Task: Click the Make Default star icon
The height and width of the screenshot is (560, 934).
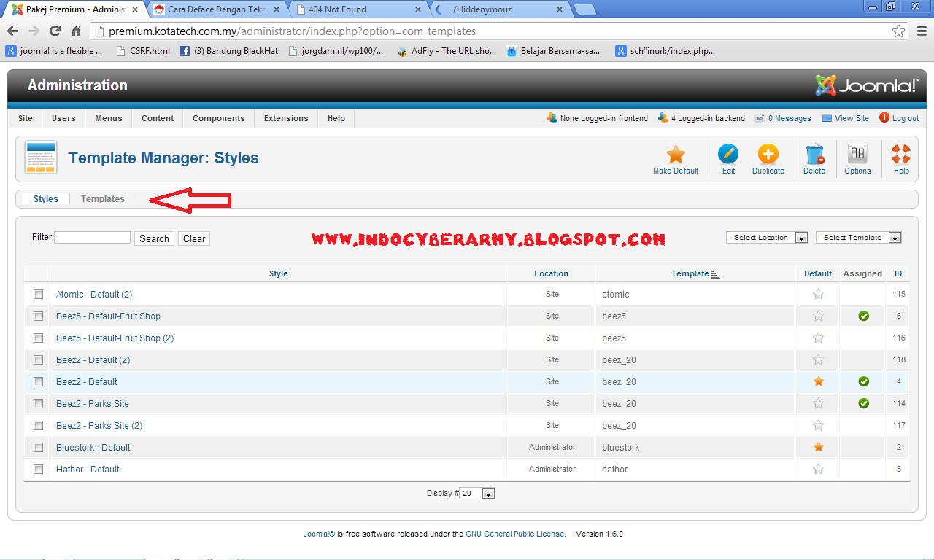Action: point(676,154)
